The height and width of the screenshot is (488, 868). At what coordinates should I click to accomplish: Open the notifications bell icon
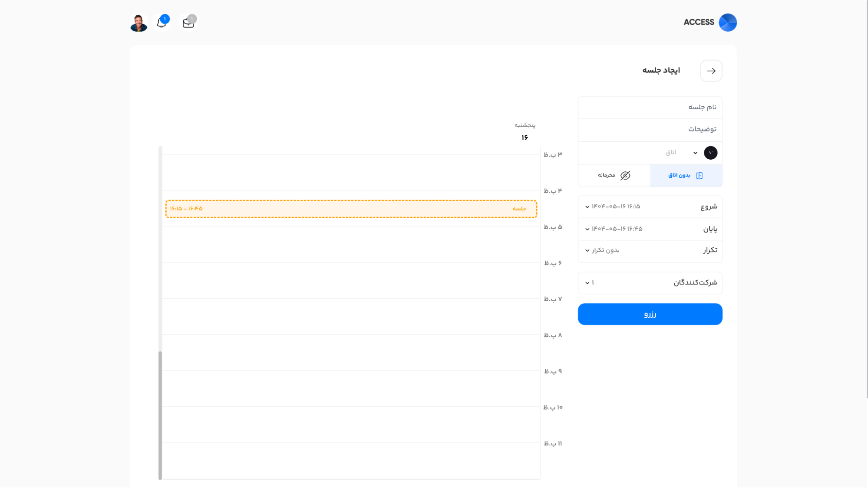tap(162, 23)
